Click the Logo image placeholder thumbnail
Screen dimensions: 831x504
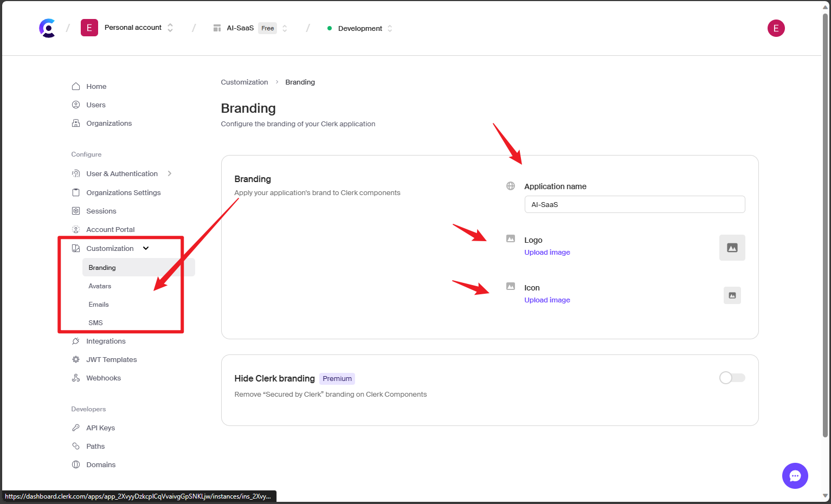[732, 248]
